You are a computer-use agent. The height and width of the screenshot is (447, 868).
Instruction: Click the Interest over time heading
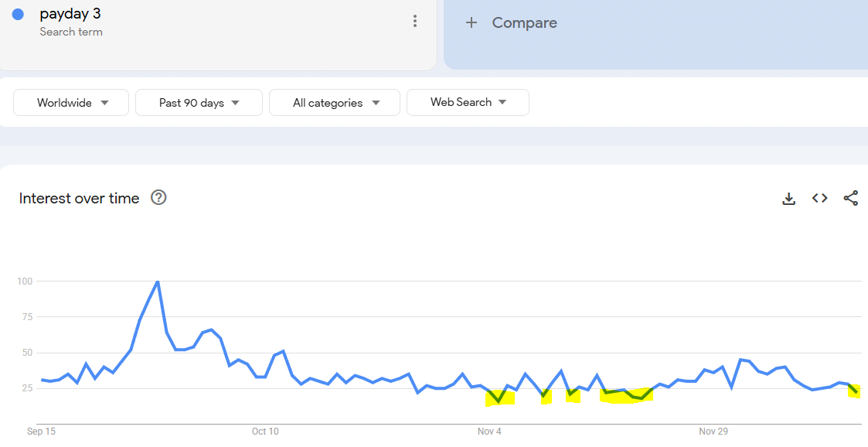click(x=79, y=199)
